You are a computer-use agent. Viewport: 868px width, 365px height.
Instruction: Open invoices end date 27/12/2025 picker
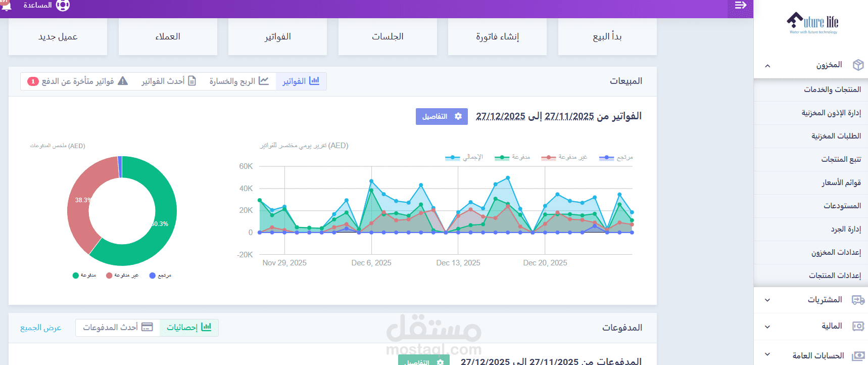501,116
